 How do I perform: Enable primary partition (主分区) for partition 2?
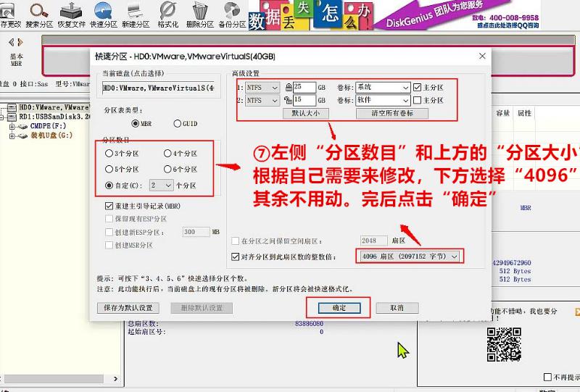[417, 100]
